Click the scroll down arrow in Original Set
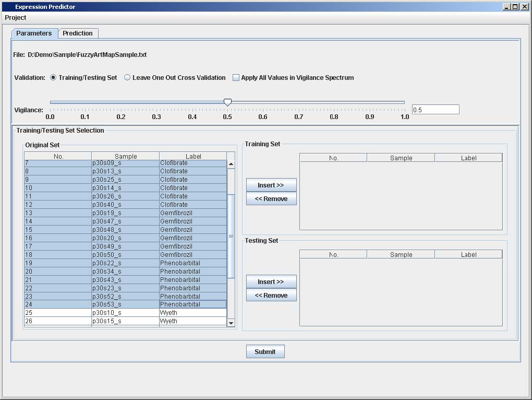532x400 pixels. click(x=231, y=323)
